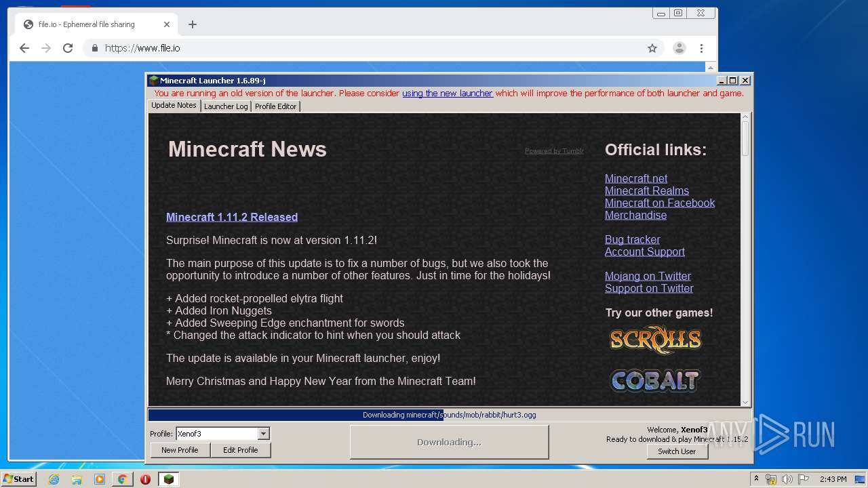
Task: Close the Minecraft Launcher window
Action: pyautogui.click(x=745, y=81)
